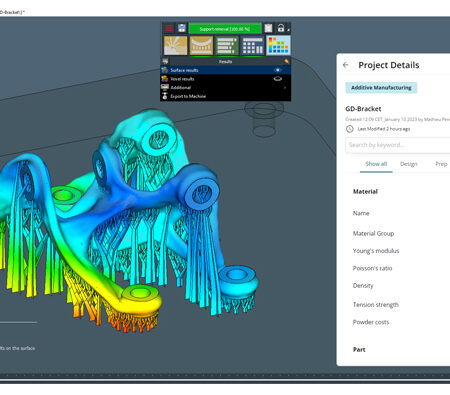Screen dimensions: 450x395
Task: Toggle visibility eye for Surface results
Action: tap(277, 70)
